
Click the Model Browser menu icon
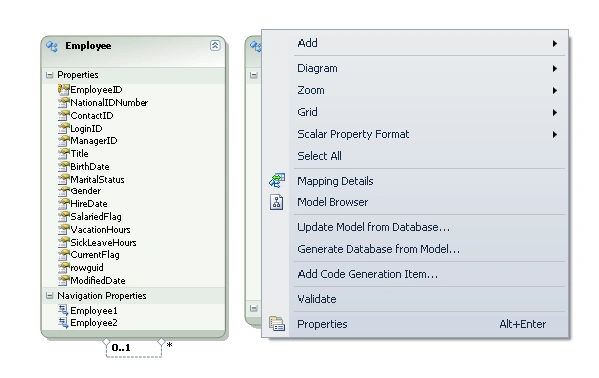(x=277, y=202)
